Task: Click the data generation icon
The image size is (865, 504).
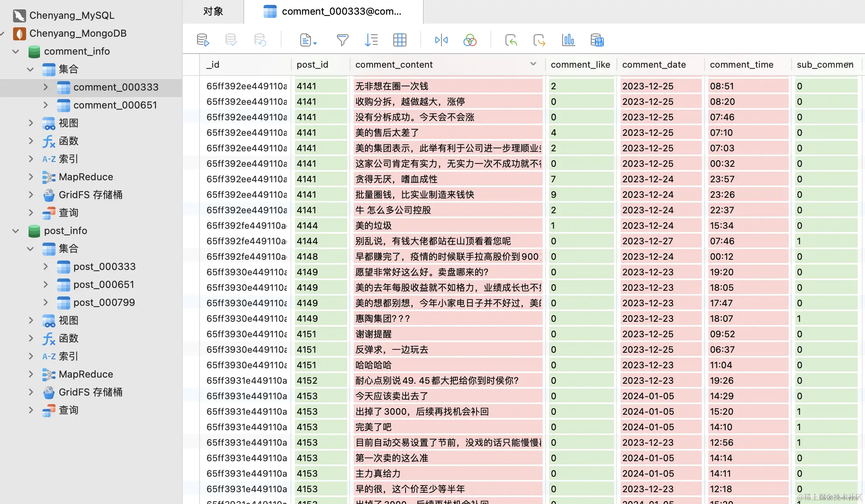Action: [x=597, y=40]
